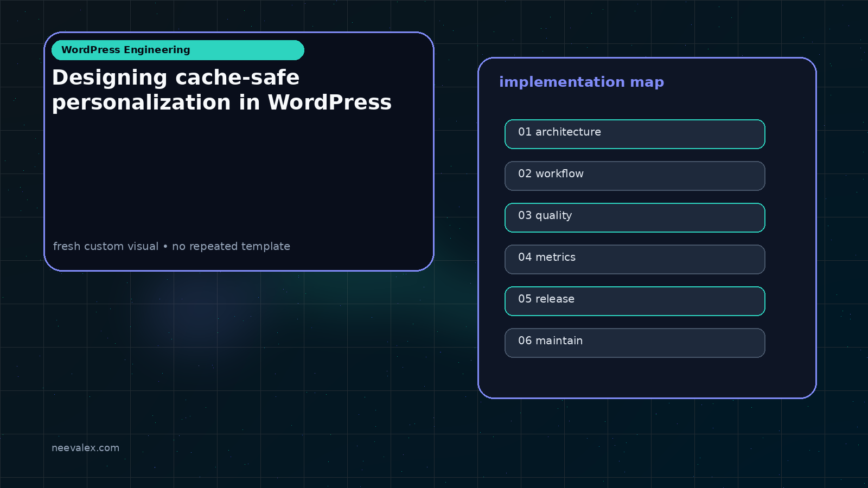The height and width of the screenshot is (488, 868).
Task: Click 'fresh custom visual • no repeated template' text
Action: pyautogui.click(x=171, y=246)
